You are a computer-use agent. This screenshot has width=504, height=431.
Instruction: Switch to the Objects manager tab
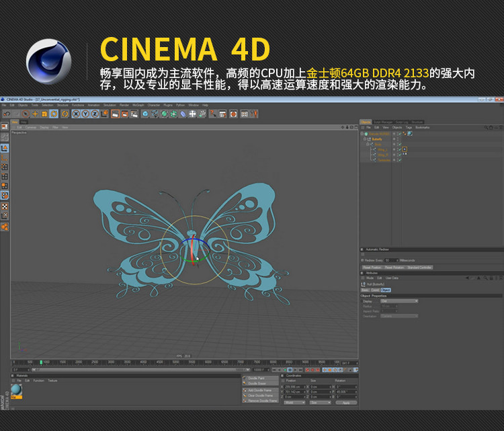click(366, 122)
